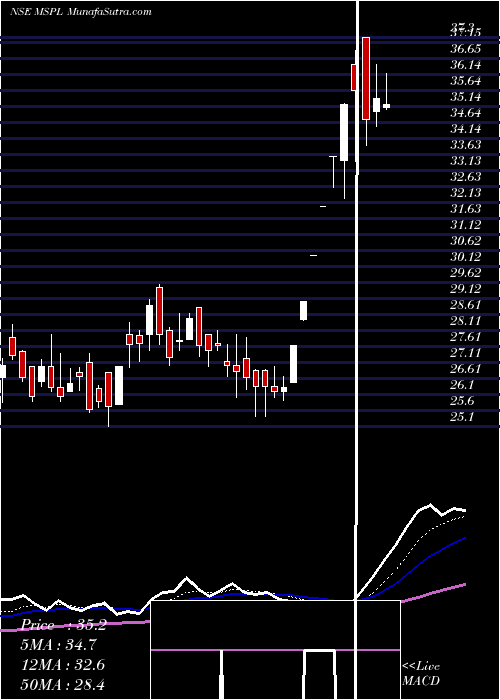This screenshot has height=700, width=500.
Task: Click the 36.14 price axis label
Action: coord(466,65)
